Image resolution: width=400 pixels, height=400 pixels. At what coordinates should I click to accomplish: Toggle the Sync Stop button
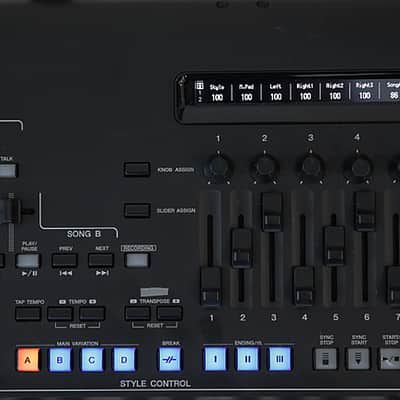[325, 359]
